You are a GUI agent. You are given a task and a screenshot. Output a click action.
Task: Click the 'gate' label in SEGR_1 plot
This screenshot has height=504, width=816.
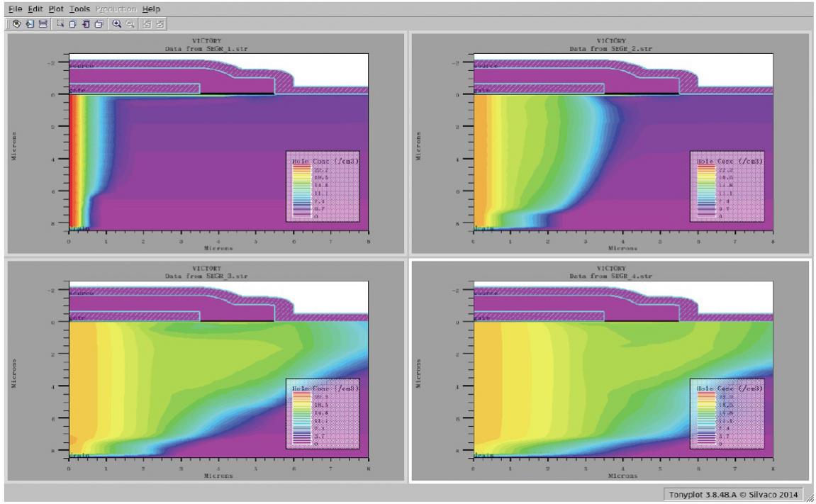tap(77, 91)
